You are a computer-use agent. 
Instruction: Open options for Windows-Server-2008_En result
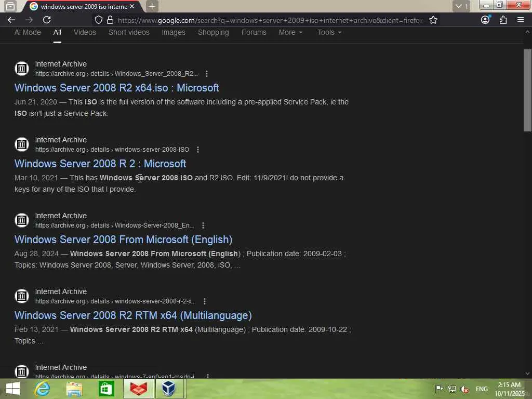[203, 225]
